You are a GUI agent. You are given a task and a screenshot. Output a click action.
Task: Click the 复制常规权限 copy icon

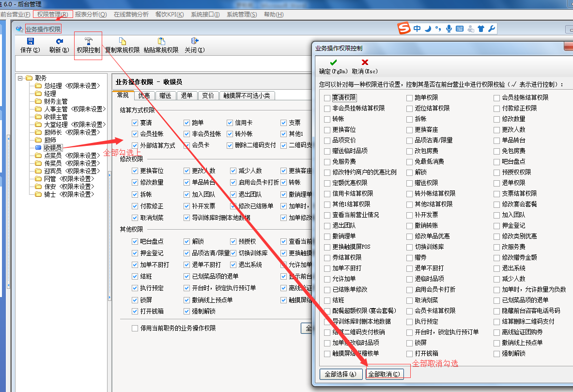coord(122,42)
